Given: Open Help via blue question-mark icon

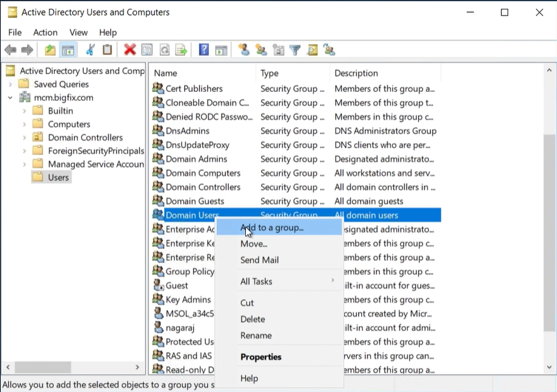Looking at the screenshot, I should [203, 50].
